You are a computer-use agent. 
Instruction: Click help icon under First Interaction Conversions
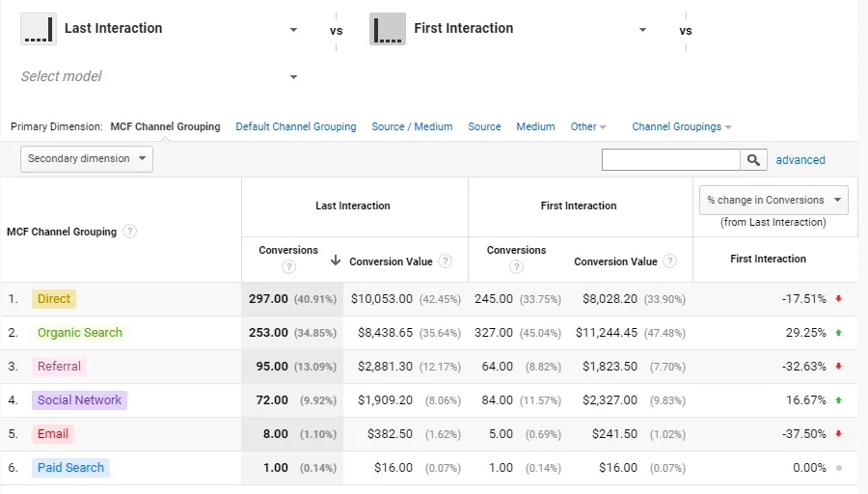pos(517,267)
